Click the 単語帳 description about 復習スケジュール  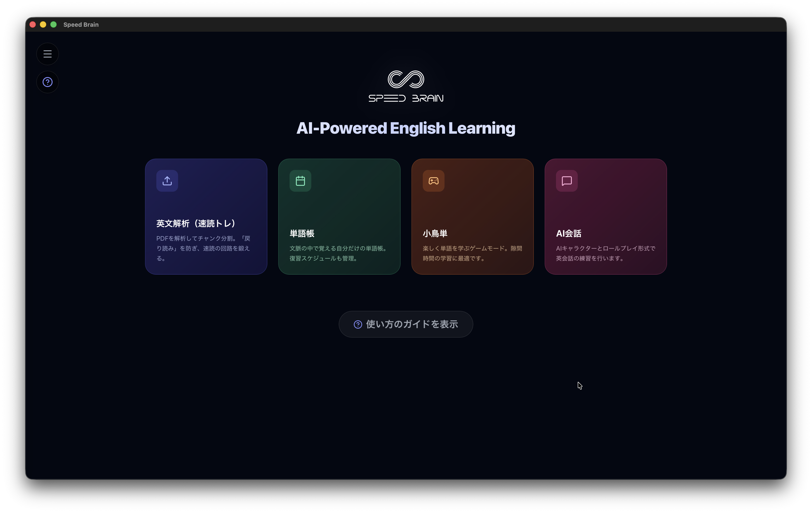[338, 253]
